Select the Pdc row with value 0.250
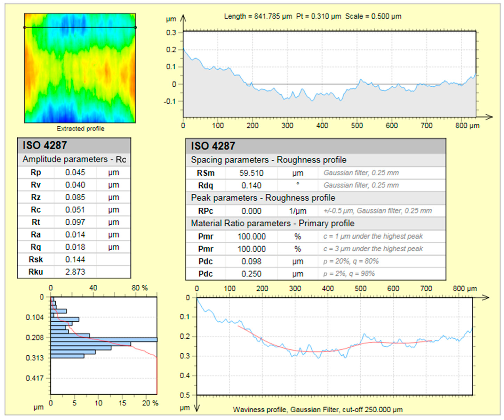 coord(251,274)
